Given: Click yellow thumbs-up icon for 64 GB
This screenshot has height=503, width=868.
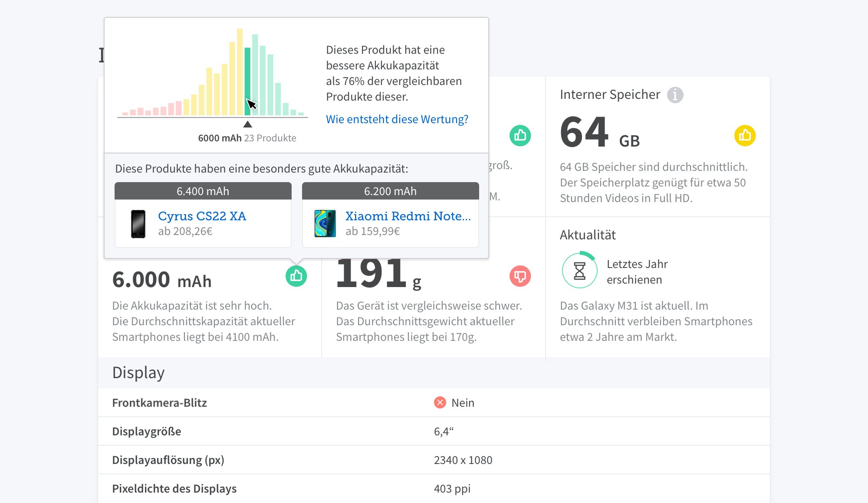Looking at the screenshot, I should [745, 136].
